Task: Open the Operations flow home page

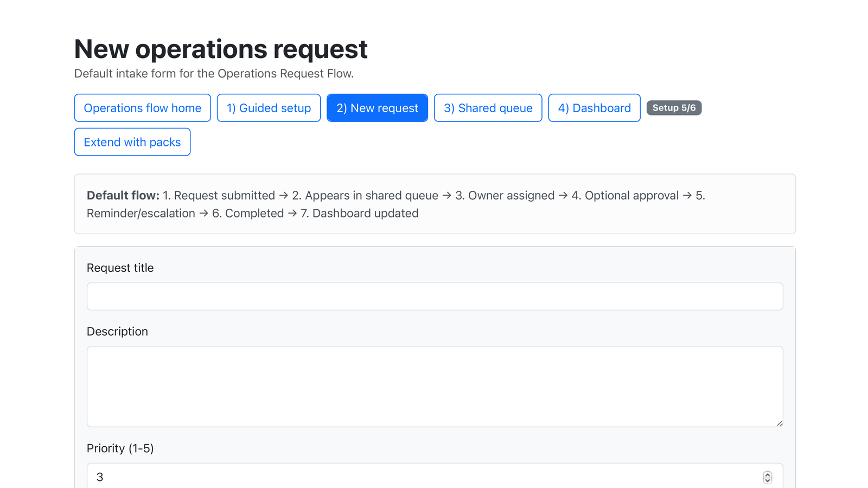Action: [x=142, y=108]
